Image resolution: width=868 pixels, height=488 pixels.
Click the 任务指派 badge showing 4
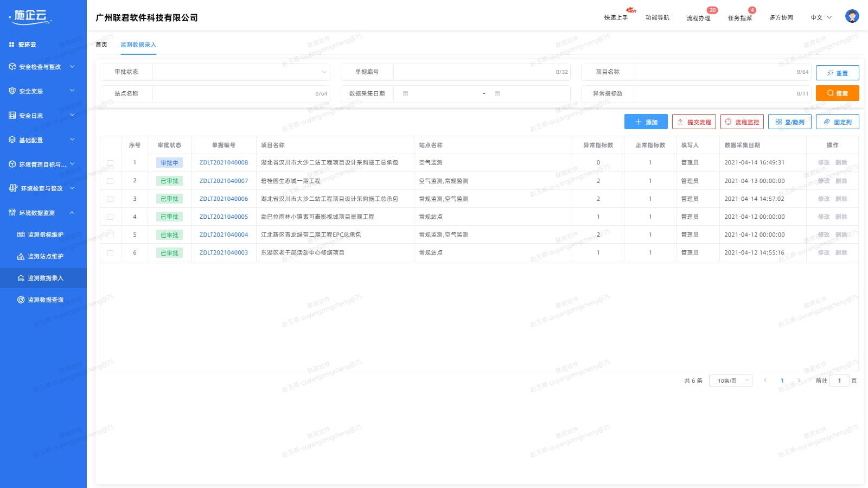point(752,10)
